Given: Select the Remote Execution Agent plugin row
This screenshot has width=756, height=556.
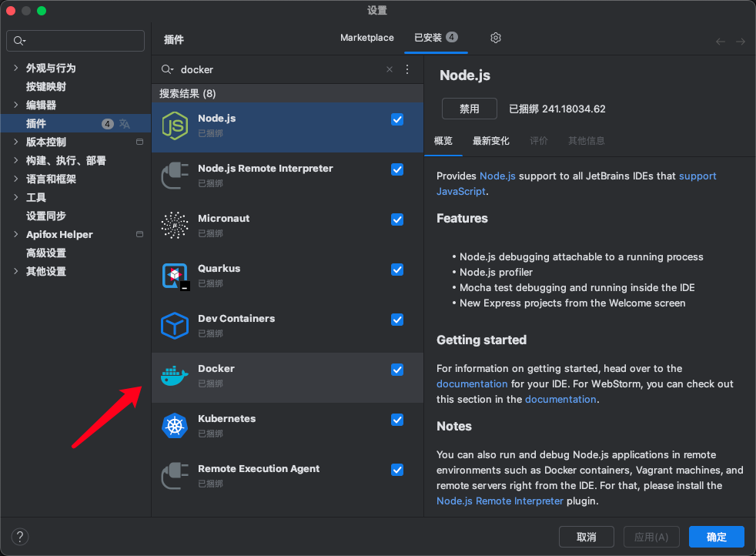Looking at the screenshot, I should [287, 478].
